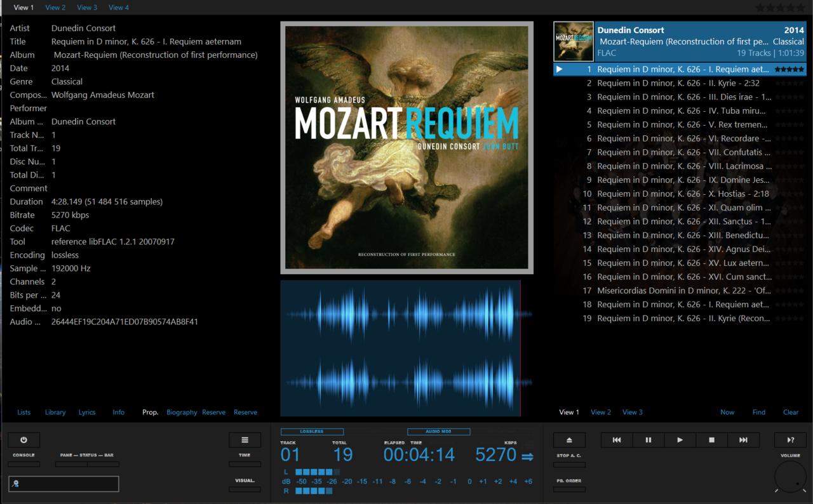Skip to the next track

743,440
